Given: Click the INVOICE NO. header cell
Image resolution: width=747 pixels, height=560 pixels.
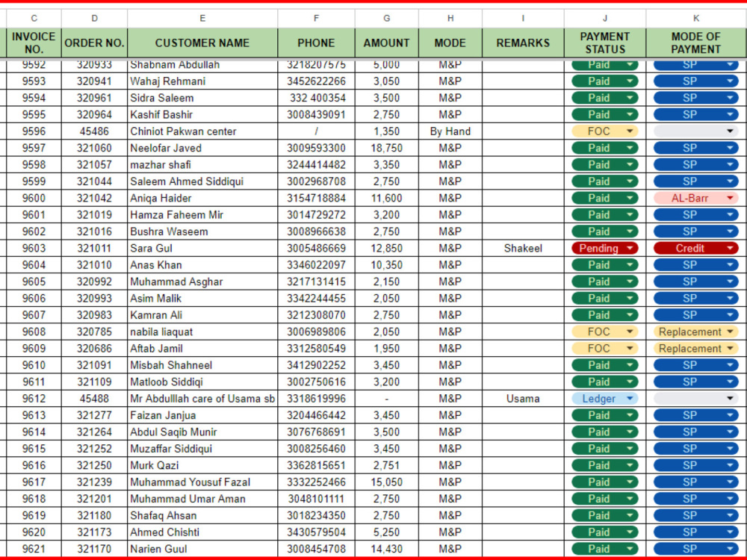Looking at the screenshot, I should pyautogui.click(x=34, y=43).
